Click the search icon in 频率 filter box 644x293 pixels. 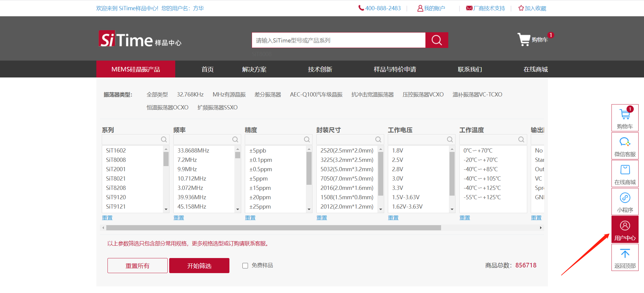pos(235,139)
